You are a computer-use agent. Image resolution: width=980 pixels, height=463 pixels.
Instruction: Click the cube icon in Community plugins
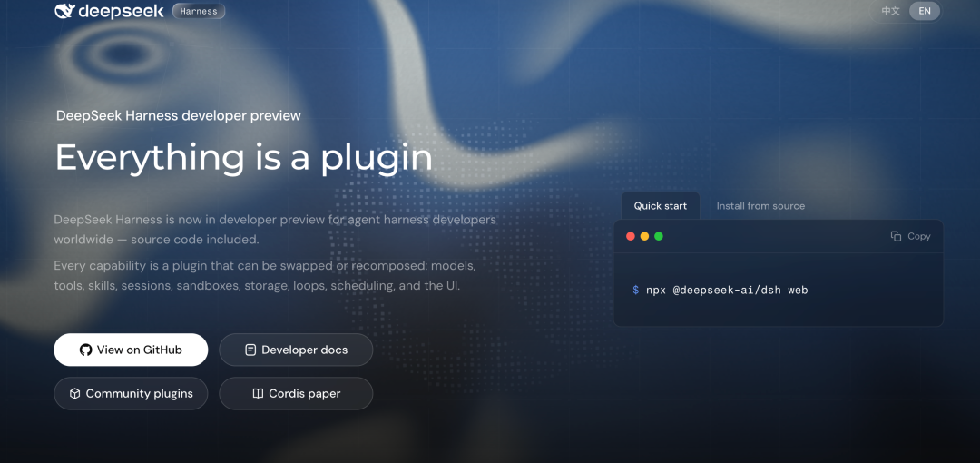[x=75, y=394]
